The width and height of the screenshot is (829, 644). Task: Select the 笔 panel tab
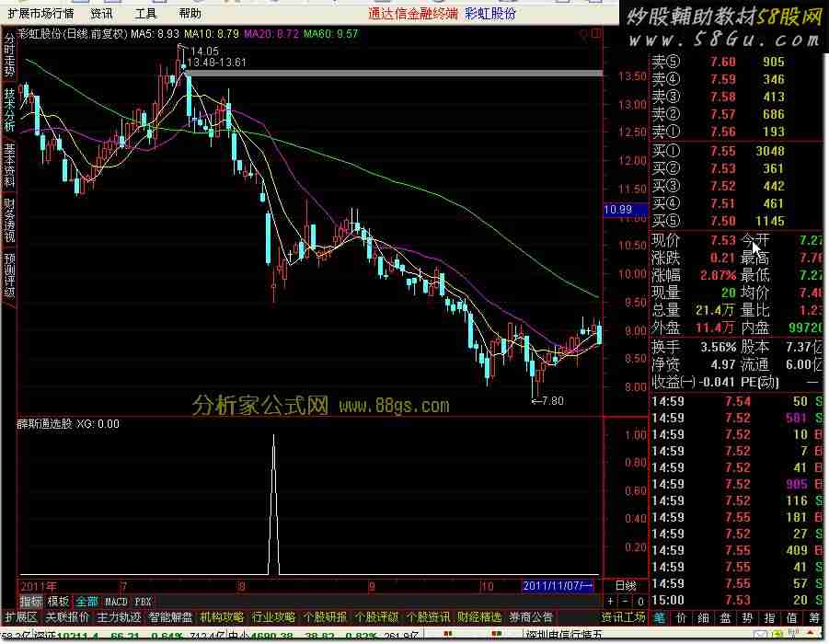tap(660, 617)
